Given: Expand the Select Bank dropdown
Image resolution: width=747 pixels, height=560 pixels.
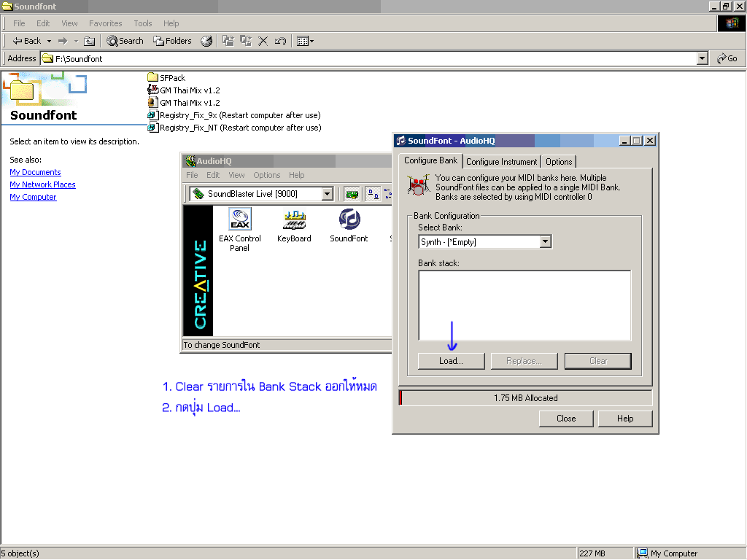Looking at the screenshot, I should [x=546, y=242].
